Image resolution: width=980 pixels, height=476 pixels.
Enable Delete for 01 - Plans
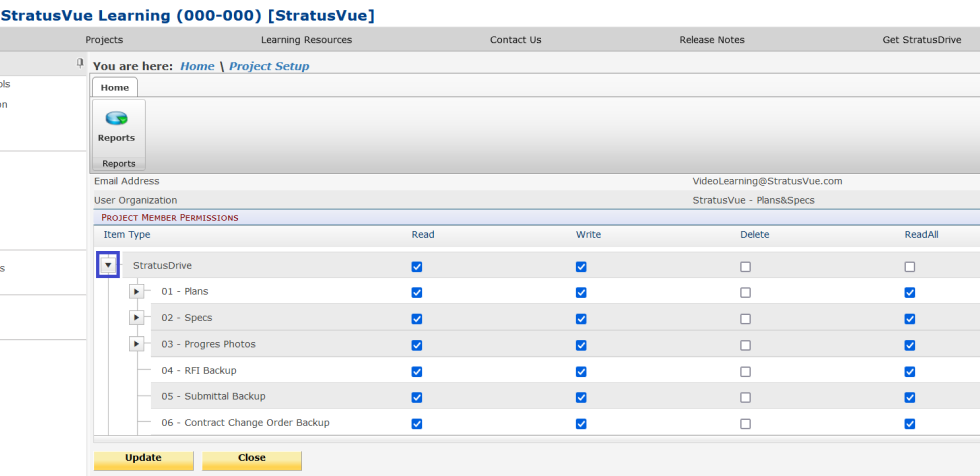click(x=746, y=292)
